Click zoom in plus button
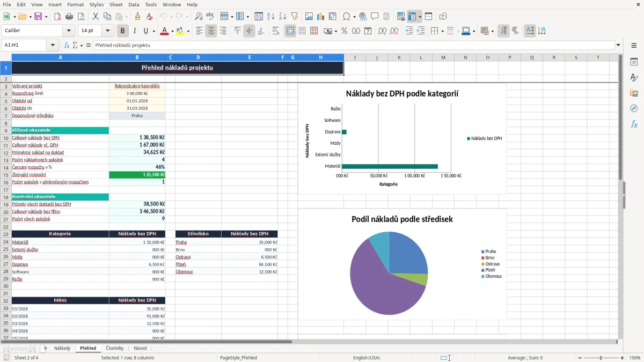 tap(623, 358)
